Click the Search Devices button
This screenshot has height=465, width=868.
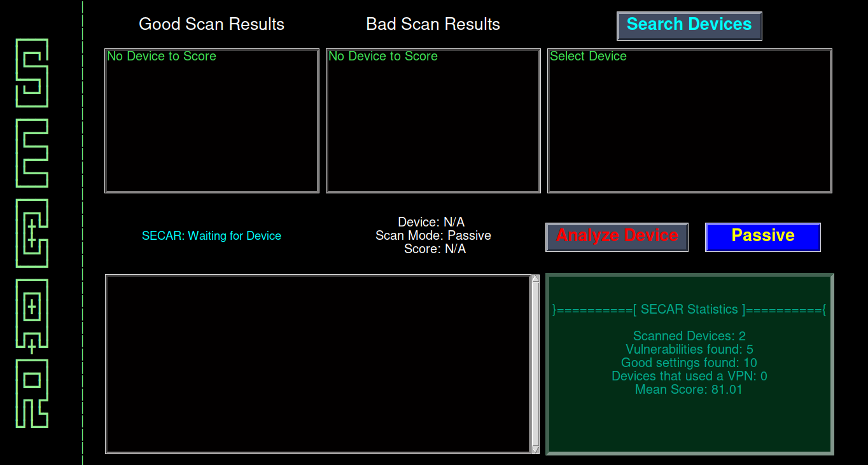[689, 26]
